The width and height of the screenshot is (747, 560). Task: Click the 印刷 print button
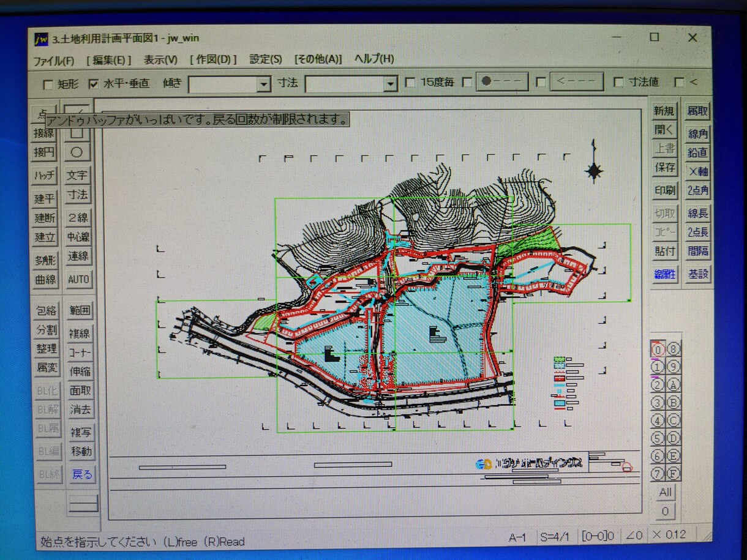665,190
